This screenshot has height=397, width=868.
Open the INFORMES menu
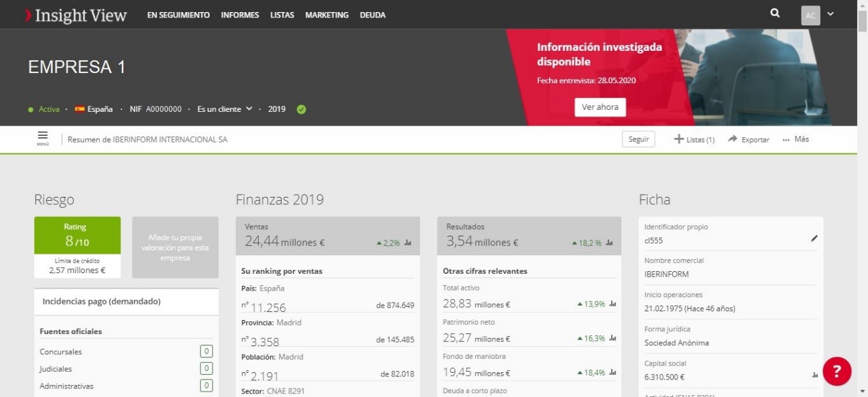click(x=240, y=15)
